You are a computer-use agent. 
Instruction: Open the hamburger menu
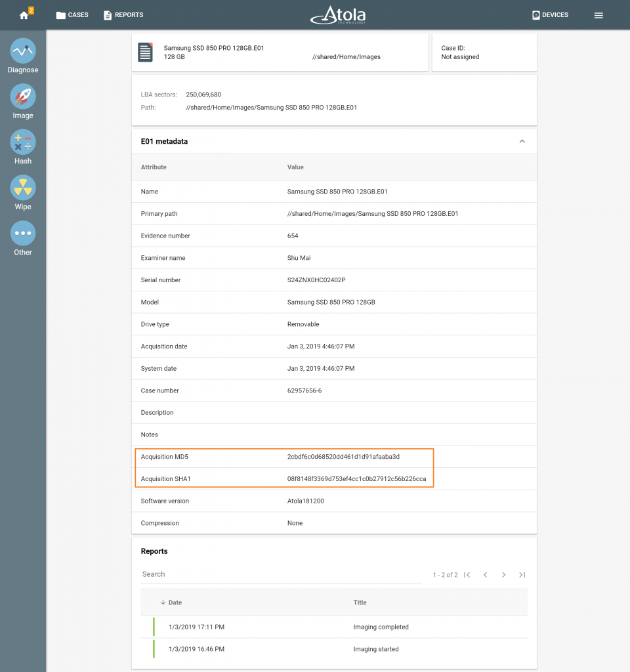coord(598,16)
